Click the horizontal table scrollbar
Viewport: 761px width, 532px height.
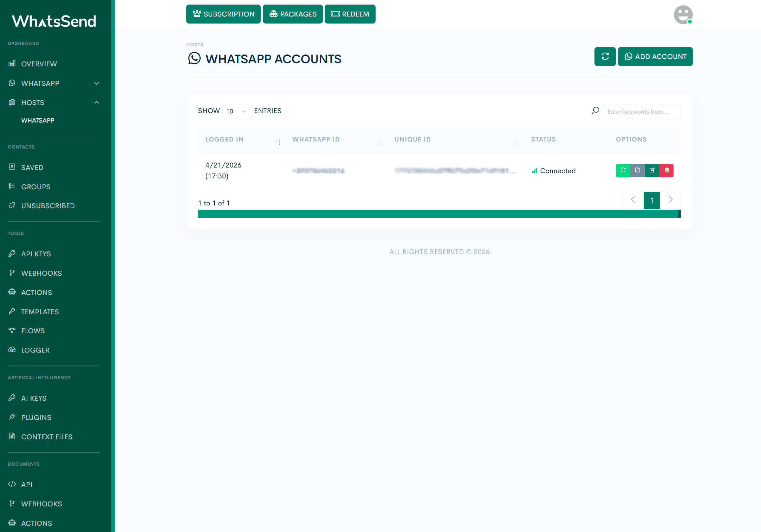tap(439, 214)
